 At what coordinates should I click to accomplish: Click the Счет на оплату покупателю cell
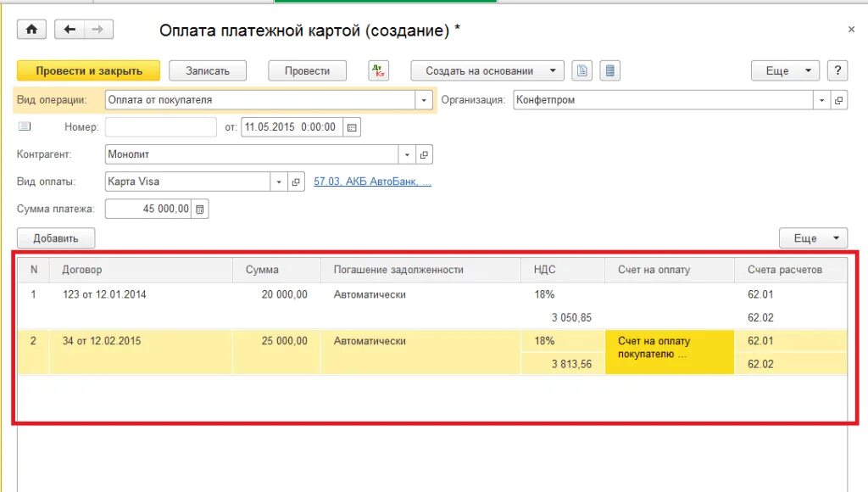point(670,352)
